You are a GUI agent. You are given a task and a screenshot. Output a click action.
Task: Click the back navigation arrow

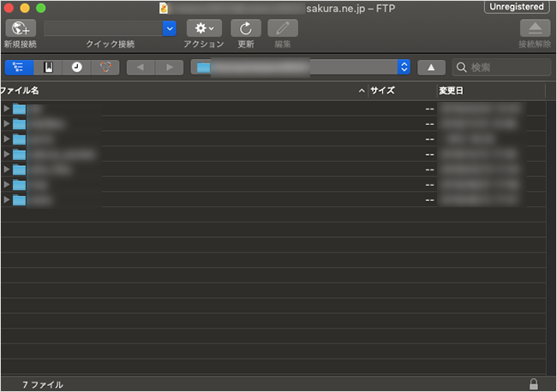tap(141, 67)
